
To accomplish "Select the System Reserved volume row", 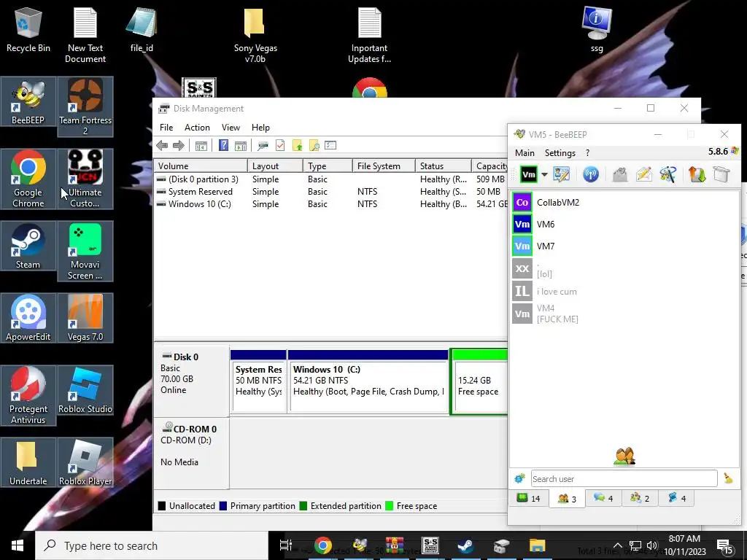I will coord(330,192).
